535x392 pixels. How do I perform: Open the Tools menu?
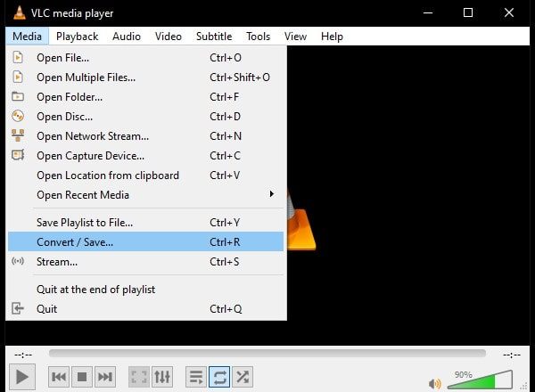tap(259, 37)
